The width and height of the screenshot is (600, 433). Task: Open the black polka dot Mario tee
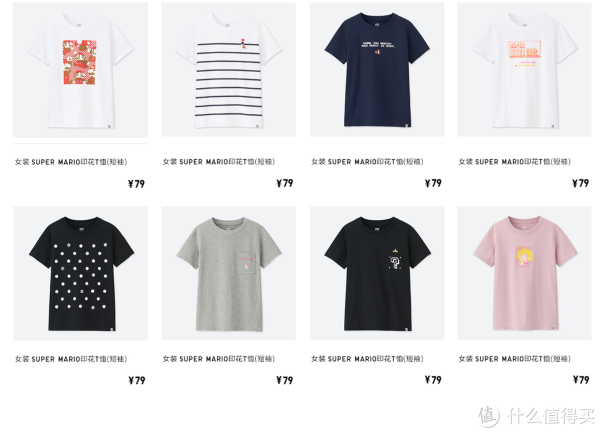pos(80,273)
